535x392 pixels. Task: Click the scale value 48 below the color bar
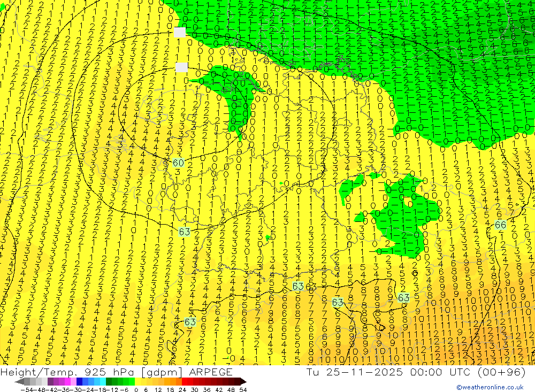pos(231,390)
